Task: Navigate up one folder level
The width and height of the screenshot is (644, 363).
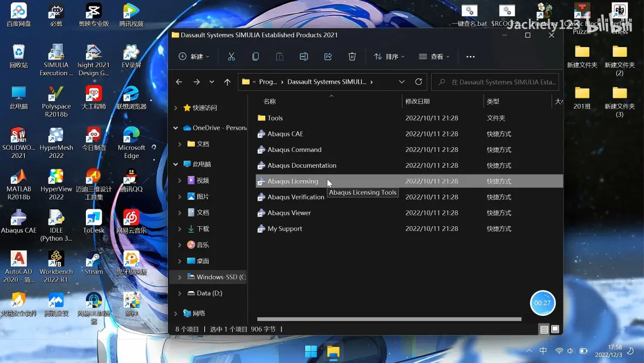Action: tap(227, 82)
